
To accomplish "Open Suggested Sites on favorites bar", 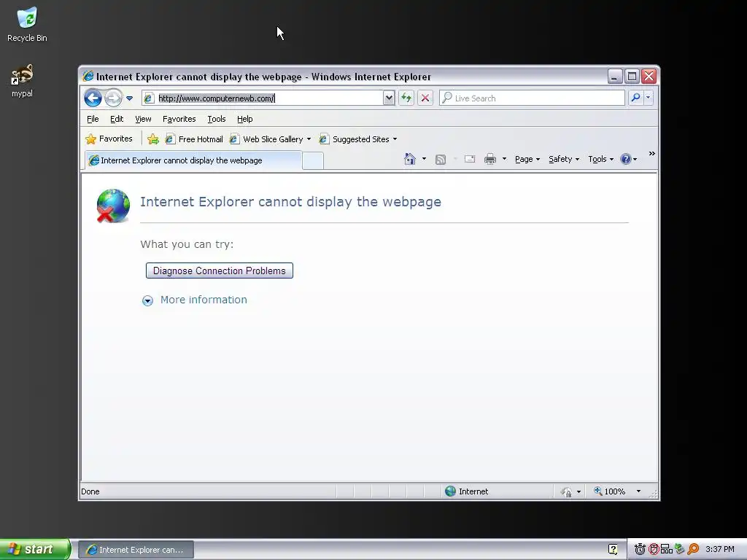I will click(x=355, y=139).
